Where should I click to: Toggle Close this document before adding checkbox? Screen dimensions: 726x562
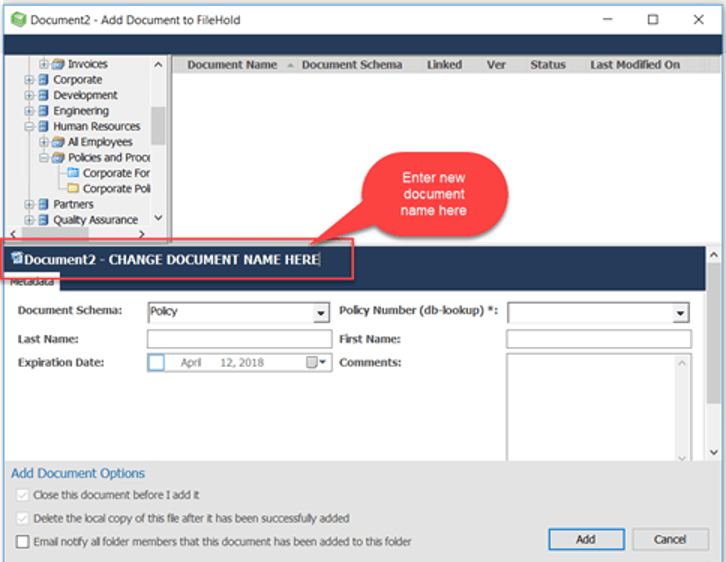tap(23, 495)
